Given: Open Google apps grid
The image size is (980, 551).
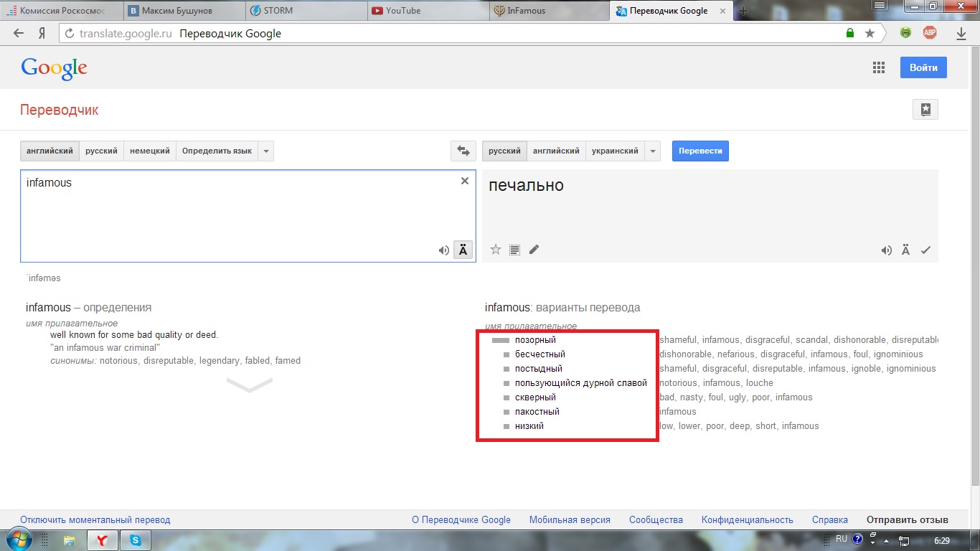Looking at the screenshot, I should [879, 67].
